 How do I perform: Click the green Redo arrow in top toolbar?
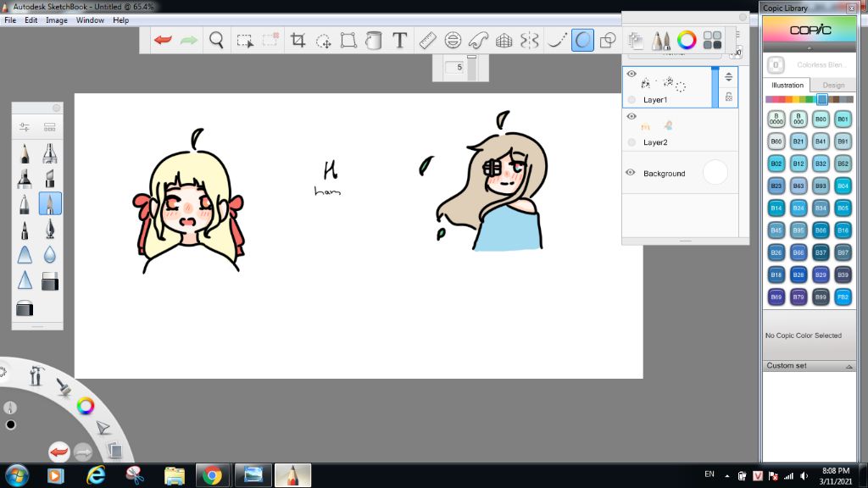point(189,40)
